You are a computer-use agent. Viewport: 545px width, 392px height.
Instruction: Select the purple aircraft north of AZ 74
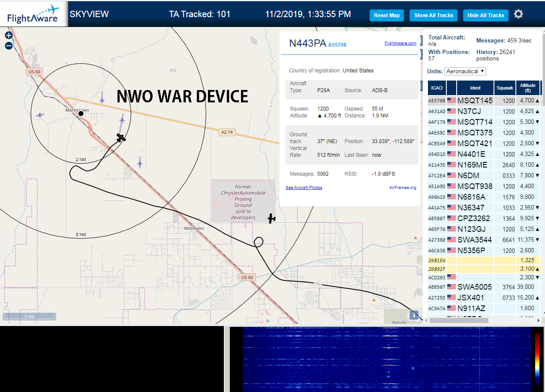(102, 100)
